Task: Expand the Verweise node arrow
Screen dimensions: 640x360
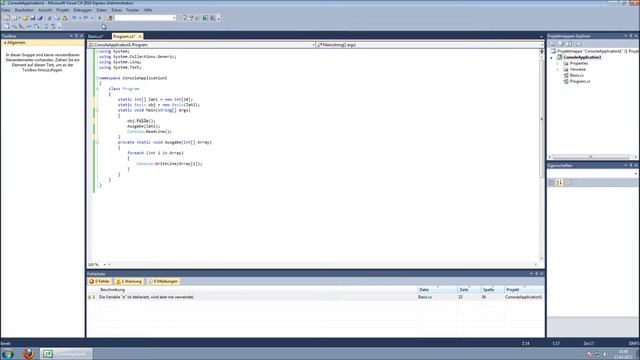Action: coord(558,70)
